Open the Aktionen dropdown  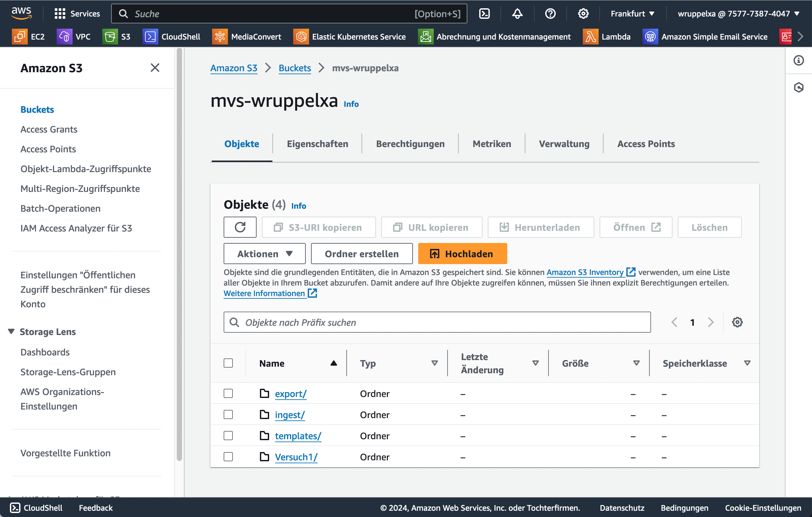[265, 254]
